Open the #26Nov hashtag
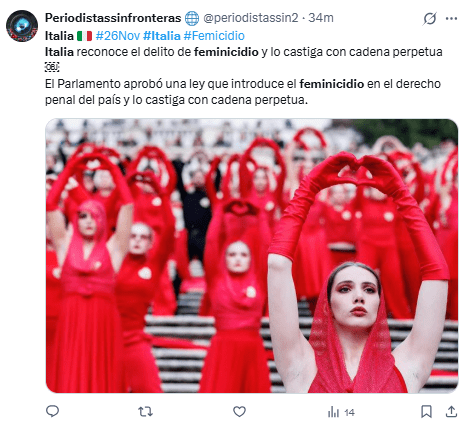This screenshot has width=466, height=427. point(118,36)
